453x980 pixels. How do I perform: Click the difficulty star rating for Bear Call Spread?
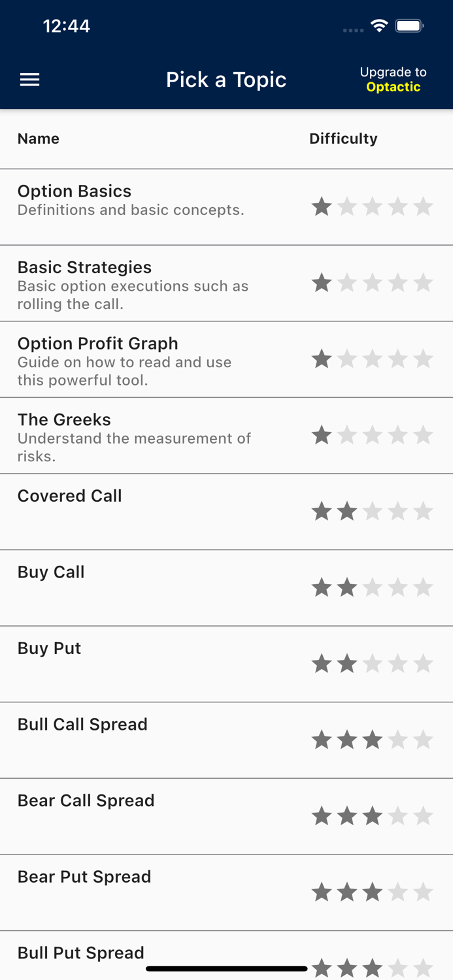coord(373,815)
